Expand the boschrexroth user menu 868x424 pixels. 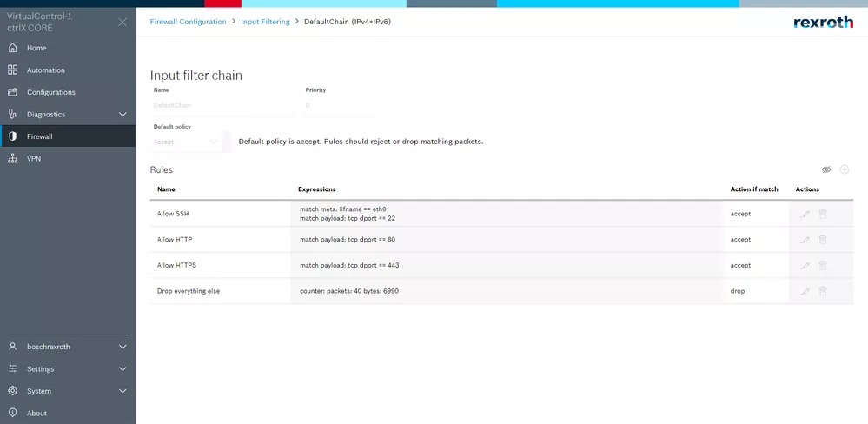coord(123,347)
